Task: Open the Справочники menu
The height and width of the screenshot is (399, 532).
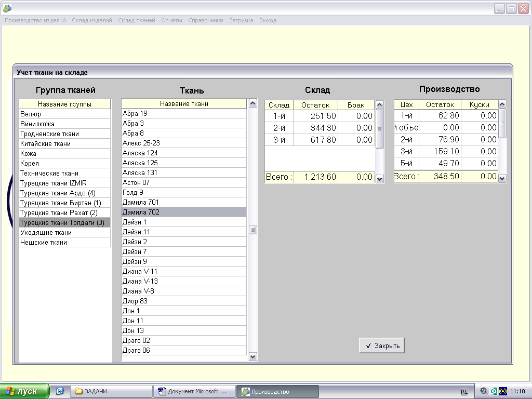Action: point(206,20)
